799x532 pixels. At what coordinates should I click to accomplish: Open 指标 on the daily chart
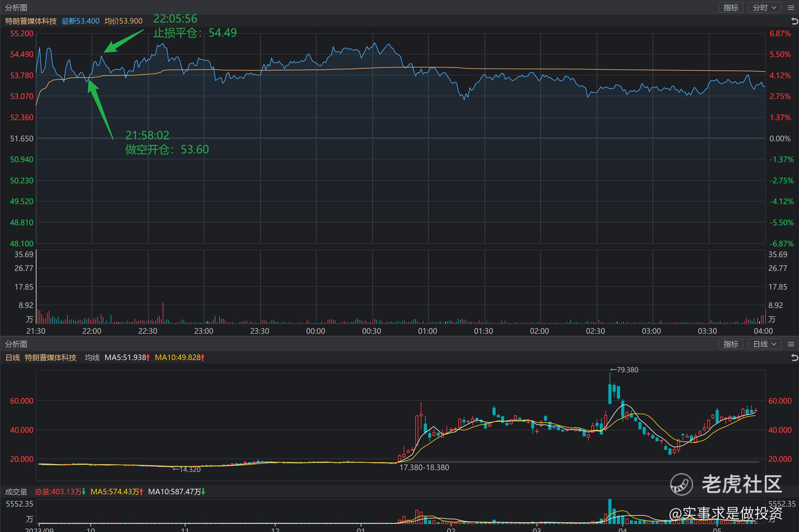731,344
